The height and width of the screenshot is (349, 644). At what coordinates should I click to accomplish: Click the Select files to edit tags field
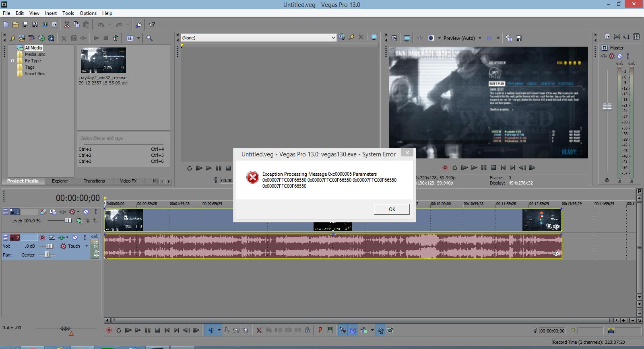pos(123,138)
